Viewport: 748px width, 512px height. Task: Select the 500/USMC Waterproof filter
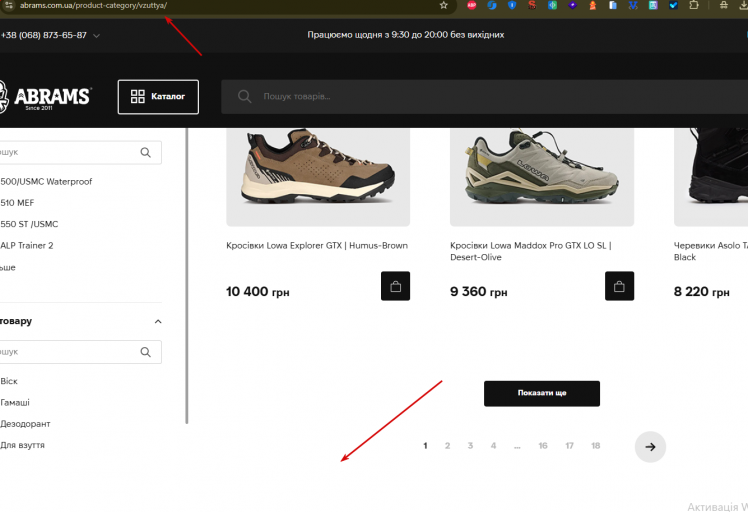point(46,182)
